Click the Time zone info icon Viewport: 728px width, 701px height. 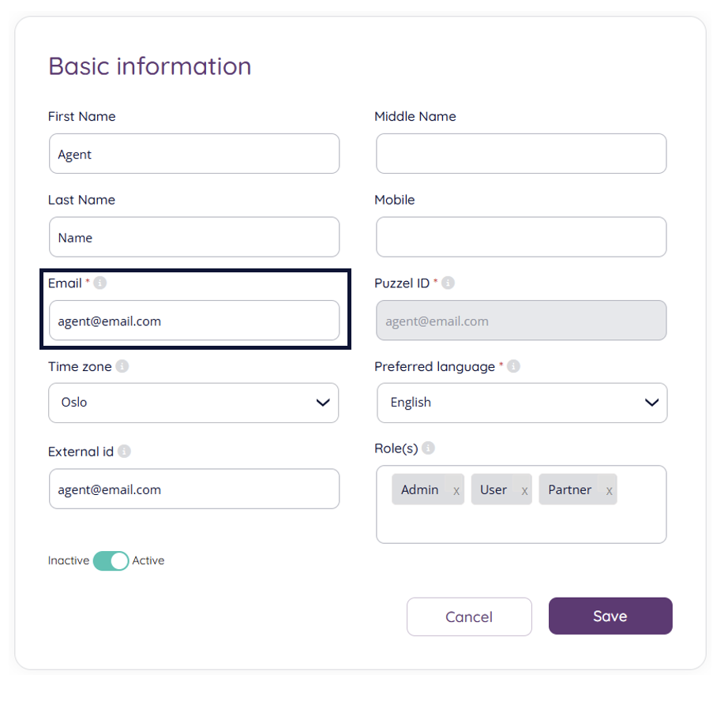(x=122, y=366)
